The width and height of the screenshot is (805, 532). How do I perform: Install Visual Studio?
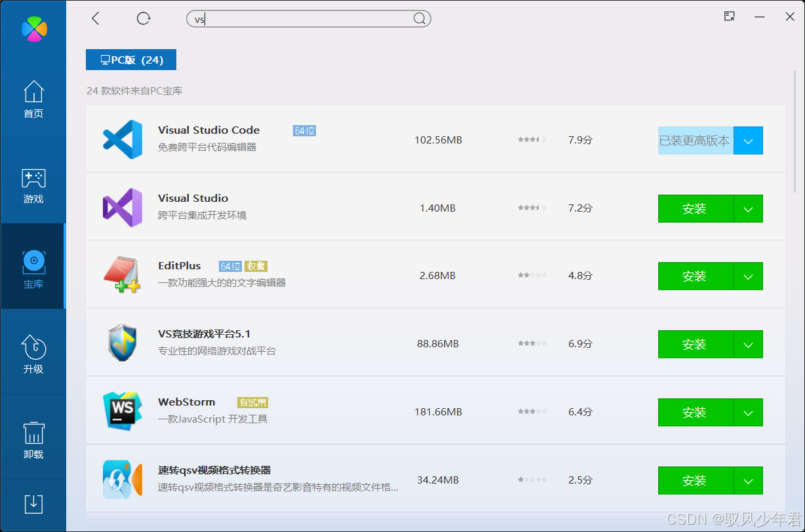coord(696,208)
